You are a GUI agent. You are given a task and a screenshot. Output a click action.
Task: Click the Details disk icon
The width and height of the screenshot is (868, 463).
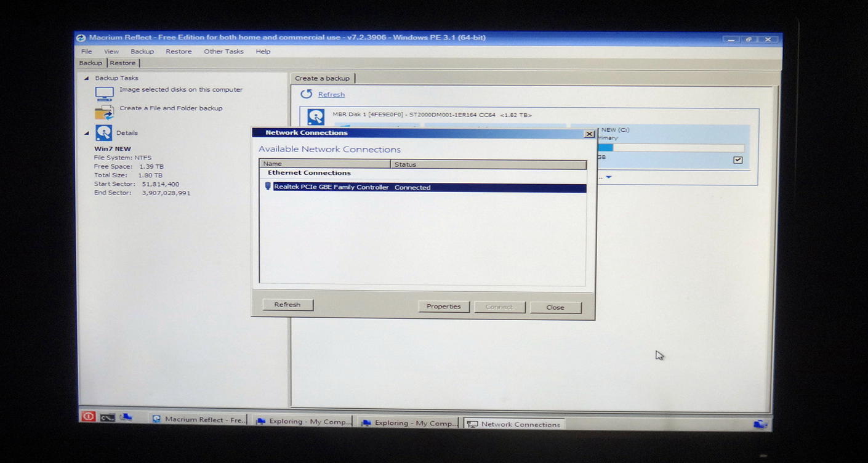pos(104,132)
